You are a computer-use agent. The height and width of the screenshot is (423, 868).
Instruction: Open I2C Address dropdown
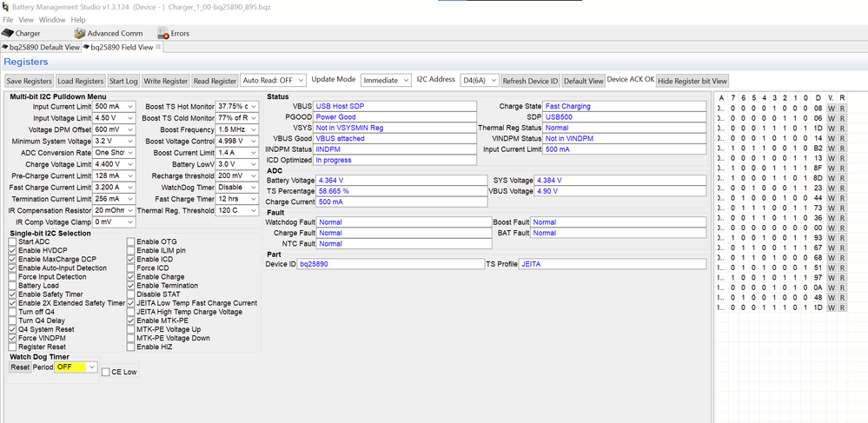480,80
